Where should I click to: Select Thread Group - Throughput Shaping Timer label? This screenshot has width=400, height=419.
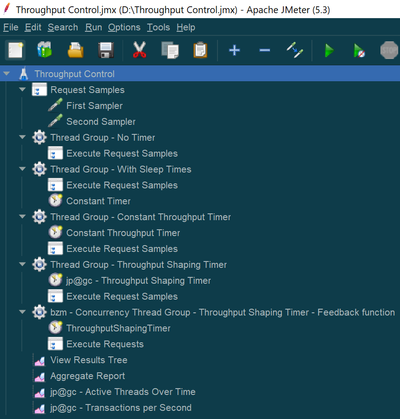coord(138,265)
